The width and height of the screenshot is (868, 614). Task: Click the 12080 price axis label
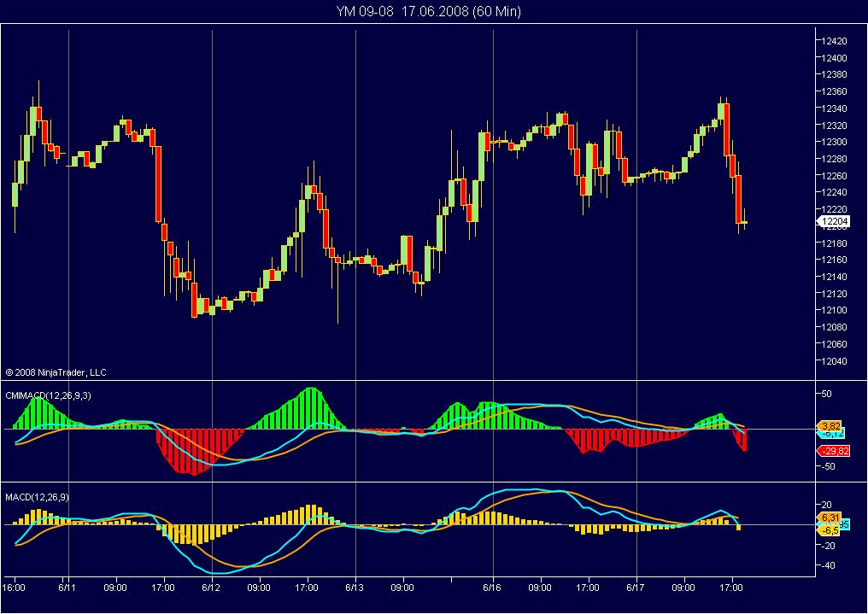coord(834,327)
